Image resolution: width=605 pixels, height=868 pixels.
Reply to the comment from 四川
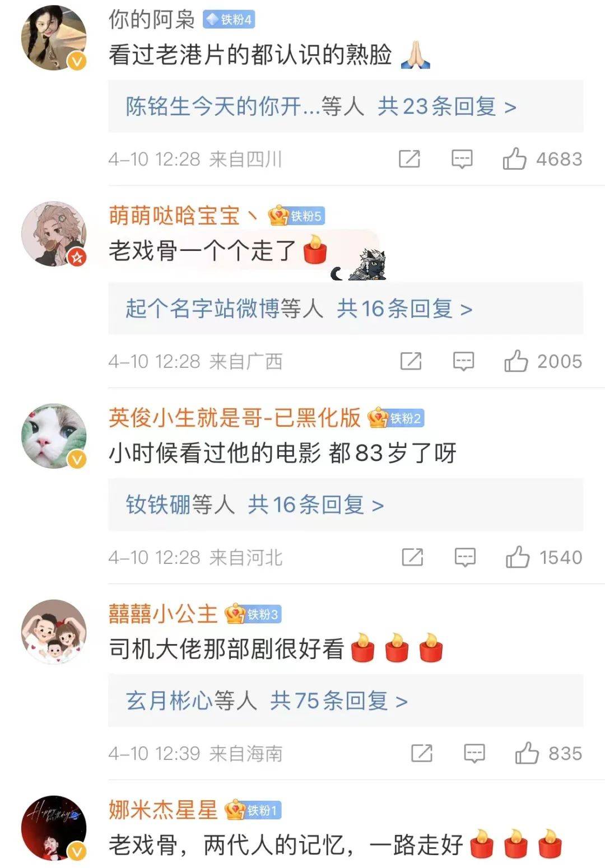point(462,159)
